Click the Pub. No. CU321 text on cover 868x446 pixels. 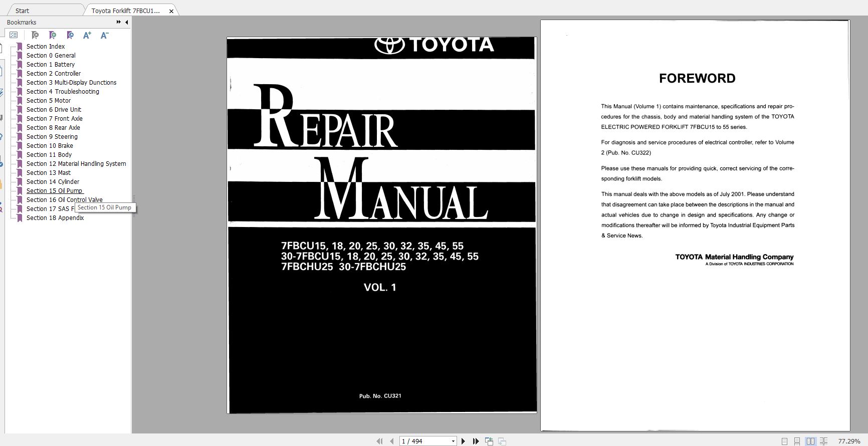[x=380, y=396]
